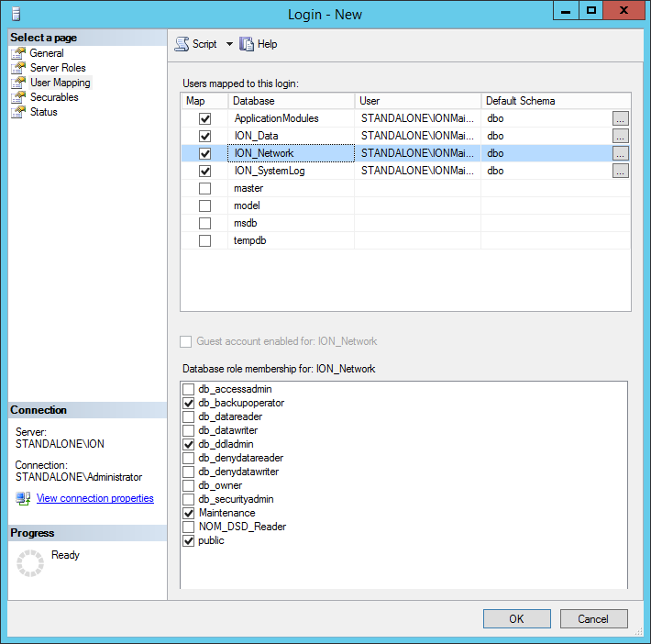Uncheck Map for ION_Network database

click(x=204, y=154)
